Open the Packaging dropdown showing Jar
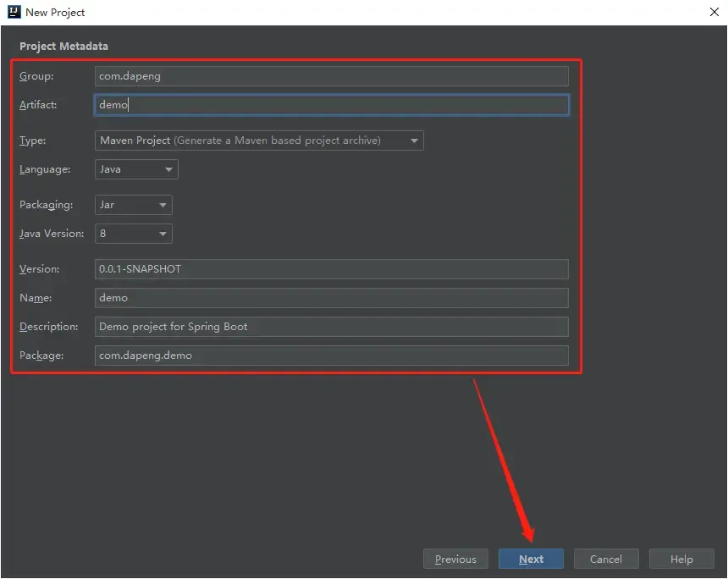 point(134,205)
